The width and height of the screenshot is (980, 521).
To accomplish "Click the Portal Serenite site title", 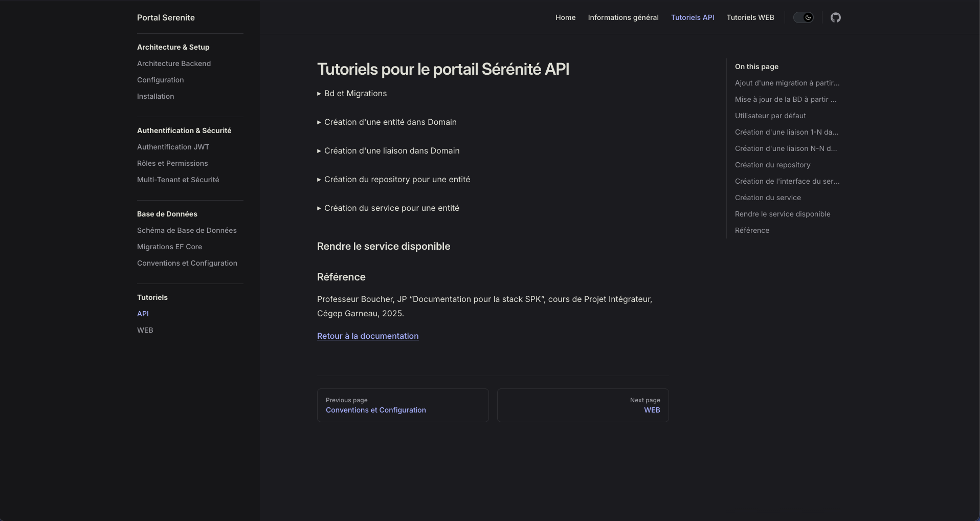I will (x=166, y=17).
